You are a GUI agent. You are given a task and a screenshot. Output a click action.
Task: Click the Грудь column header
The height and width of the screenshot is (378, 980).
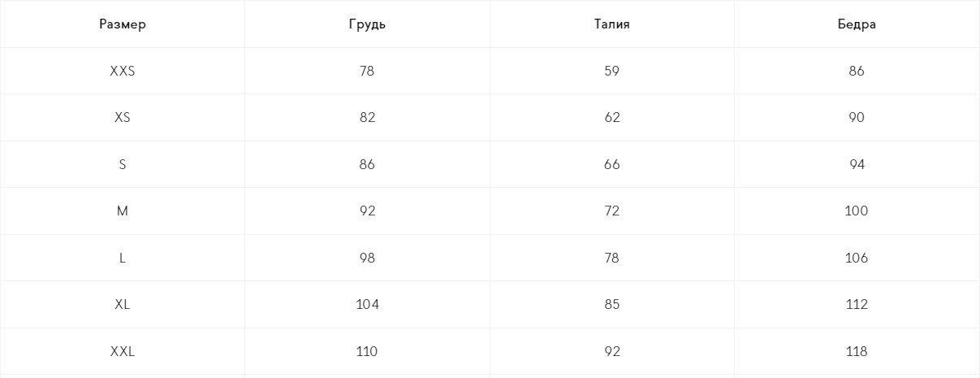pos(367,24)
